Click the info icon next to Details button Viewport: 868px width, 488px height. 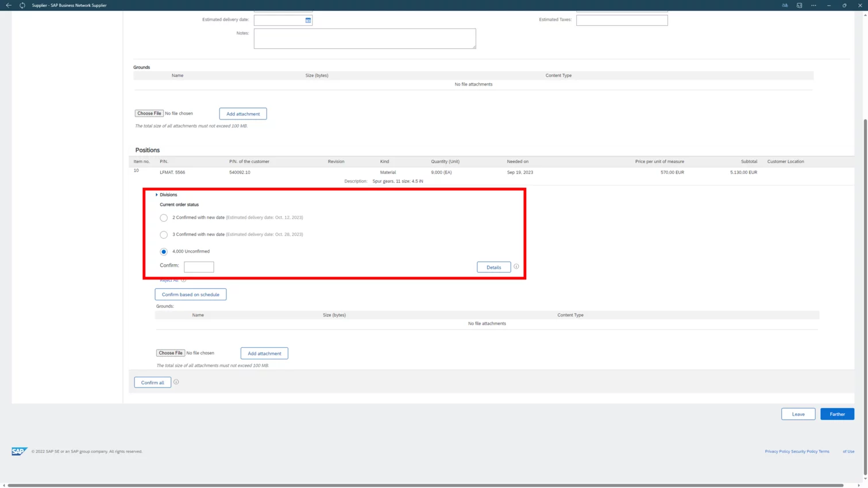click(516, 266)
